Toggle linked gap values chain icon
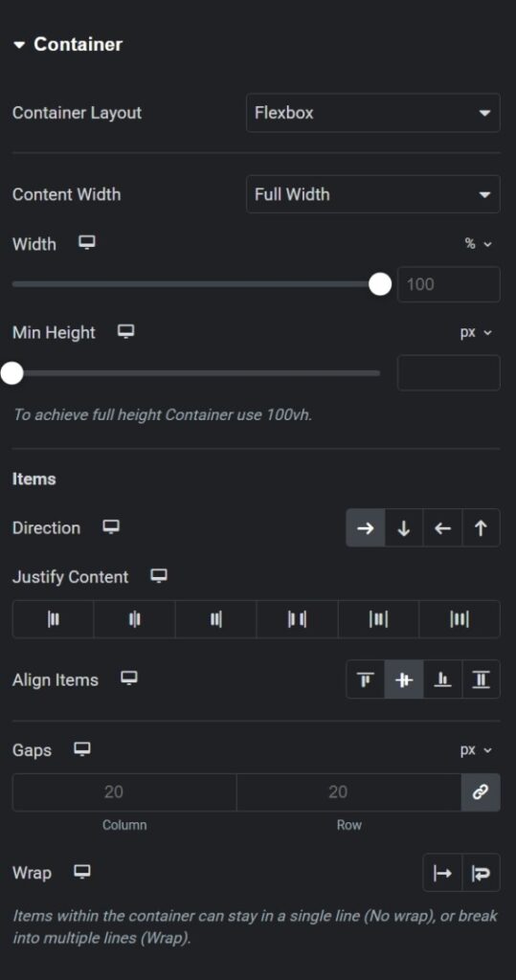The height and width of the screenshot is (980, 516). [x=481, y=792]
